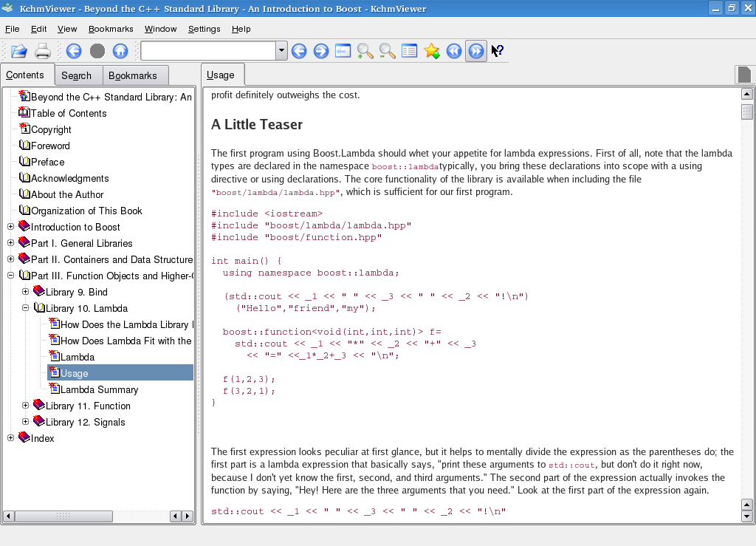Click the Forward arrow toolbar icon
This screenshot has width=756, height=546.
tap(321, 51)
